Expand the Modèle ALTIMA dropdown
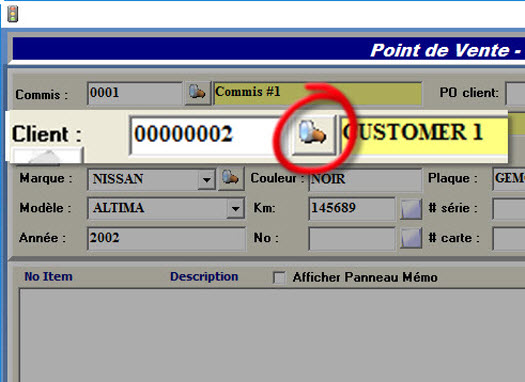Viewport: 525px width, 382px height. pyautogui.click(x=236, y=209)
